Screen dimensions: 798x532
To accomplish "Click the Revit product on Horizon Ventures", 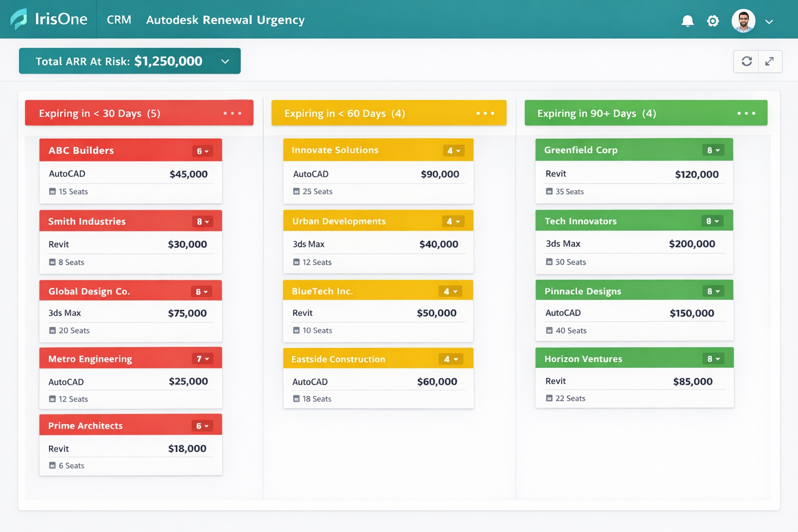I will [x=555, y=381].
